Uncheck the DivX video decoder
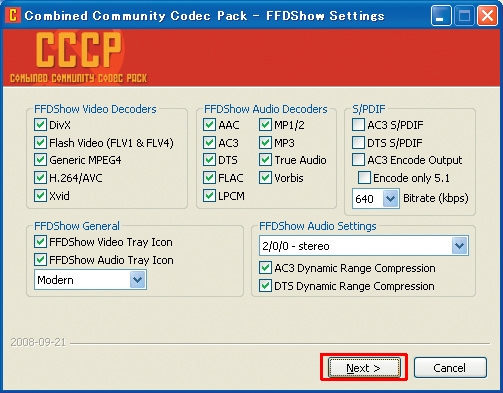The image size is (503, 393). click(40, 125)
